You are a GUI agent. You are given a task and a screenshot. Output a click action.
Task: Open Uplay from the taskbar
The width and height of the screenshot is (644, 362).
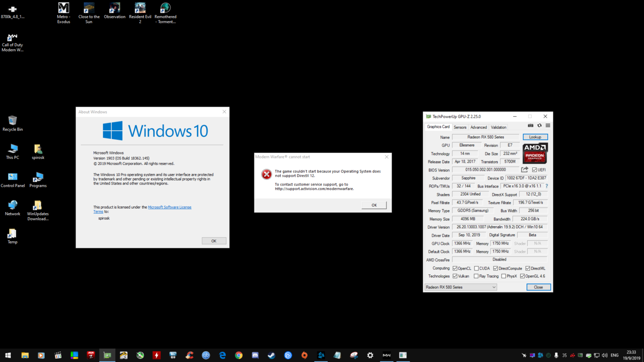pyautogui.click(x=288, y=355)
